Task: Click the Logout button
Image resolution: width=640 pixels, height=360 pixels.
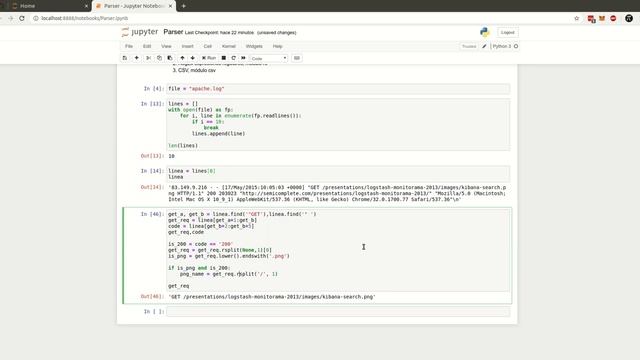Action: point(507,32)
